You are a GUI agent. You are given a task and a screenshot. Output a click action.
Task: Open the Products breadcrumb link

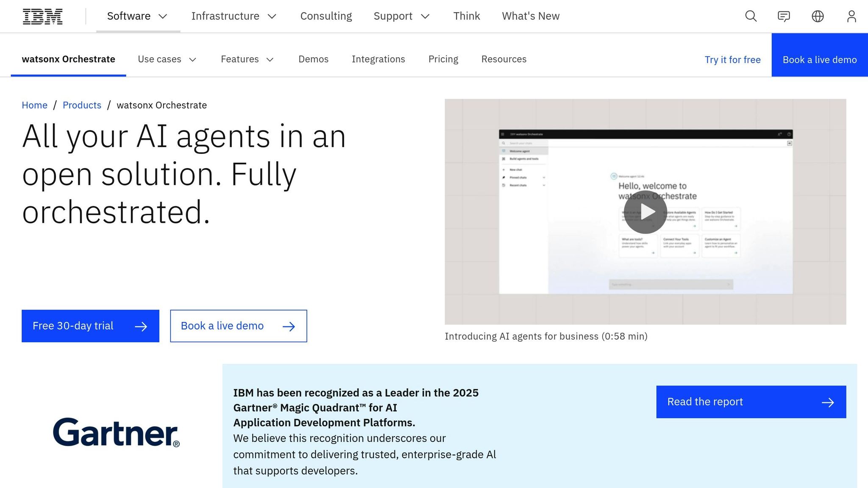tap(82, 105)
